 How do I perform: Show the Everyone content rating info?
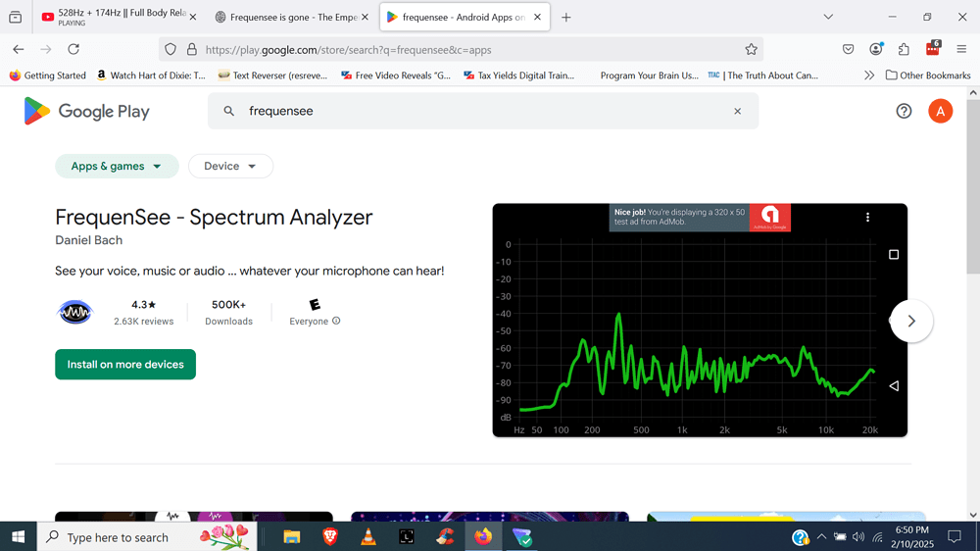coord(336,321)
